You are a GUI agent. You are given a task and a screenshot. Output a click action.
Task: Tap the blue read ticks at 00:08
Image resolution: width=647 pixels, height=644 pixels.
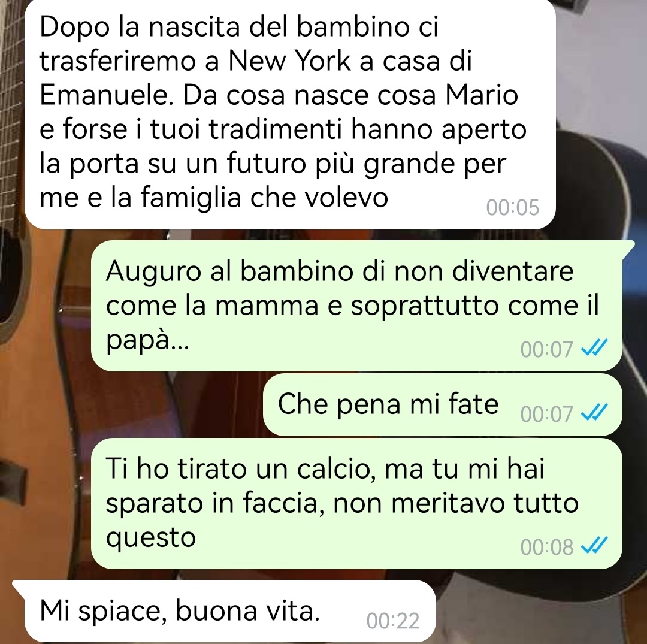point(594,546)
